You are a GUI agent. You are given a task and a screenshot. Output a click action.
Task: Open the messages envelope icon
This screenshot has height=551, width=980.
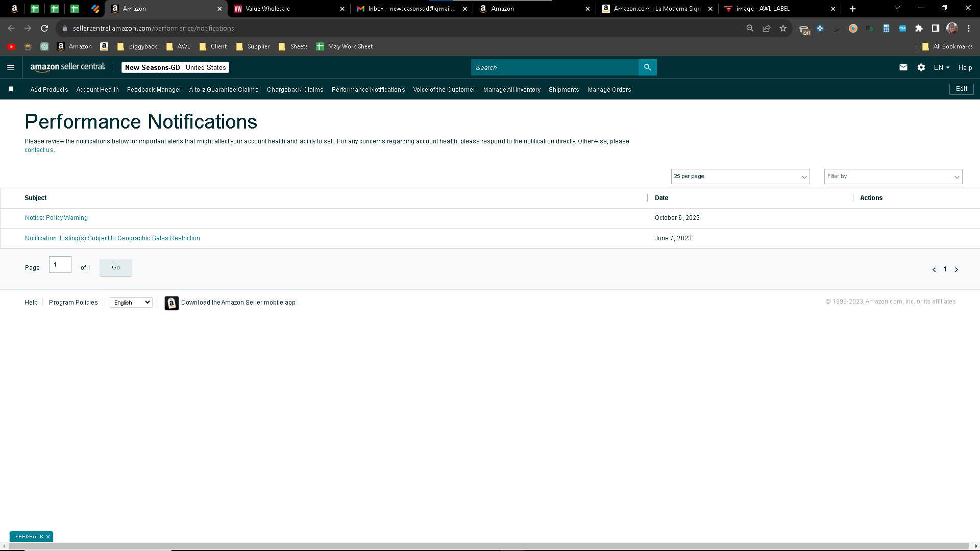pyautogui.click(x=903, y=67)
